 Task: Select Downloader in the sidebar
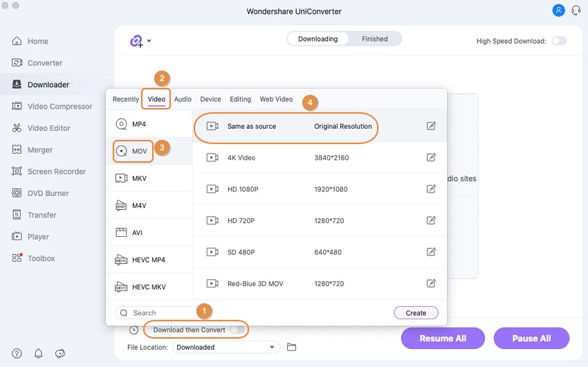coord(41,84)
